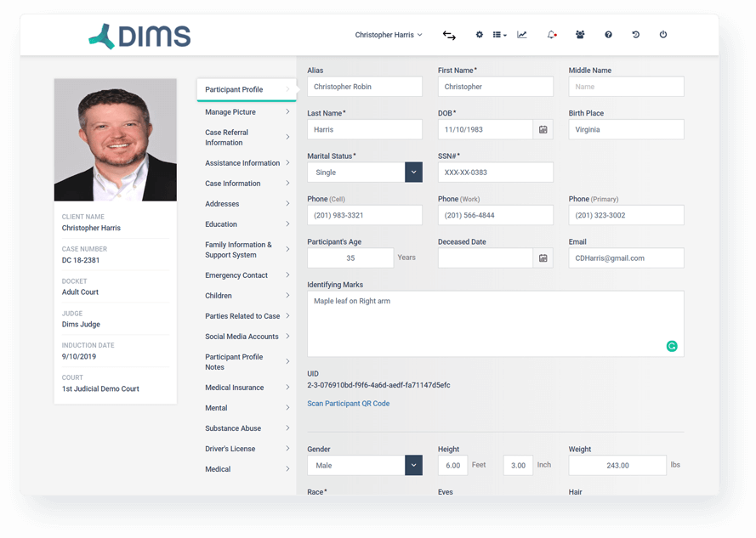The image size is (756, 538).
Task: Expand the Children chevron
Action: pyautogui.click(x=287, y=296)
